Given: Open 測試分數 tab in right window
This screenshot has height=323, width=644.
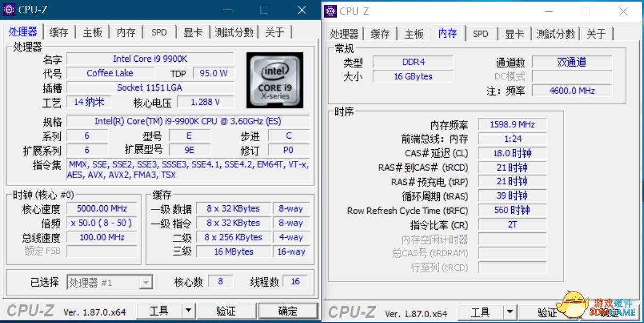Looking at the screenshot, I should coord(556,34).
